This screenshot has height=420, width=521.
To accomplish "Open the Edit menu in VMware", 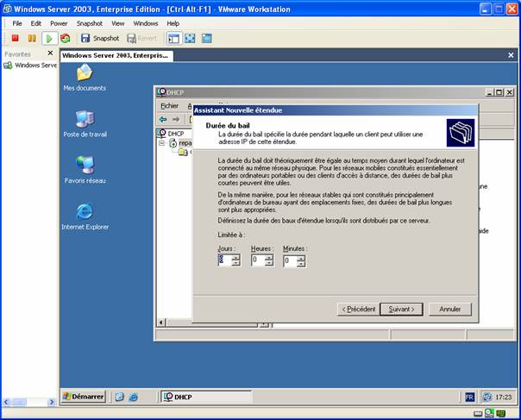I will click(x=36, y=23).
